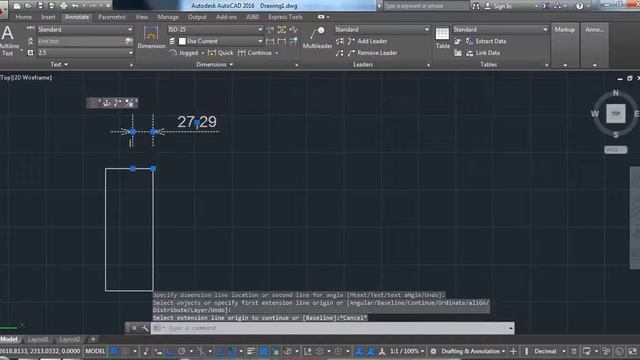Expand the Markup panel

565,45
